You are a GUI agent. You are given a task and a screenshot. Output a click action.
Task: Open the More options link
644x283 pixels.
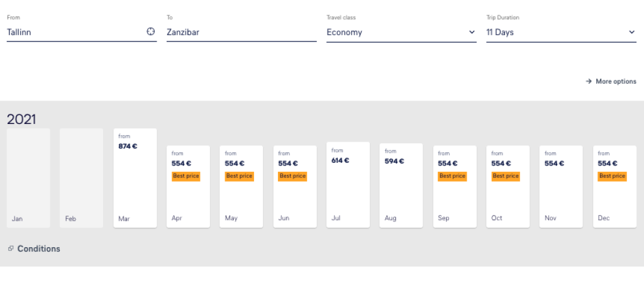coord(615,81)
